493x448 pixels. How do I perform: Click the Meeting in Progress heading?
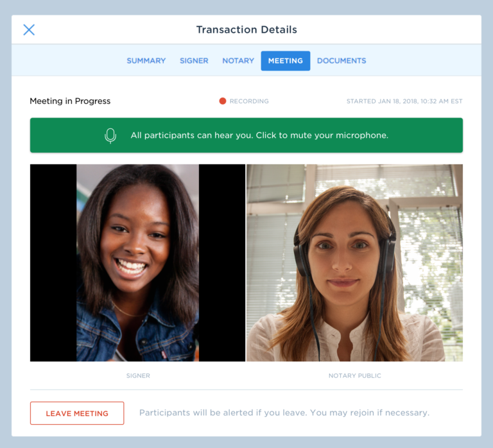70,101
